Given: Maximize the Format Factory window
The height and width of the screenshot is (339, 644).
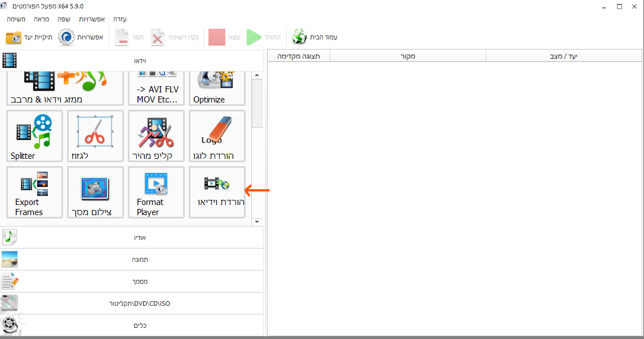Looking at the screenshot, I should click(x=619, y=7).
